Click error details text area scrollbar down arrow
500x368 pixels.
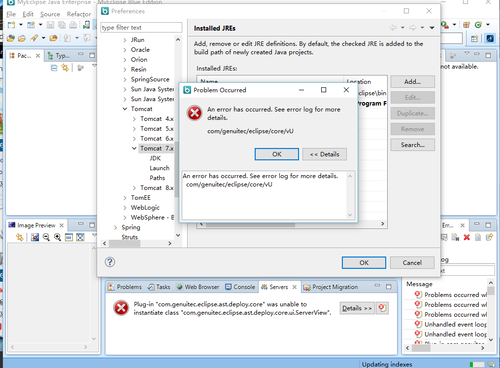click(350, 215)
